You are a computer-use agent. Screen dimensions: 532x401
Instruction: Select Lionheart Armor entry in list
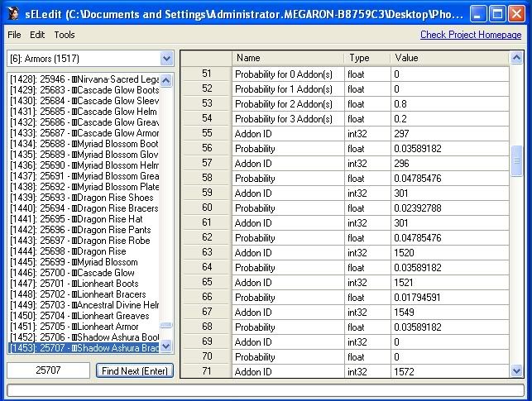[84, 327]
